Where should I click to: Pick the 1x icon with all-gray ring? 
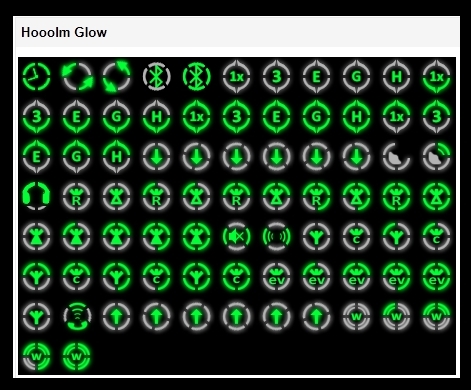point(237,77)
